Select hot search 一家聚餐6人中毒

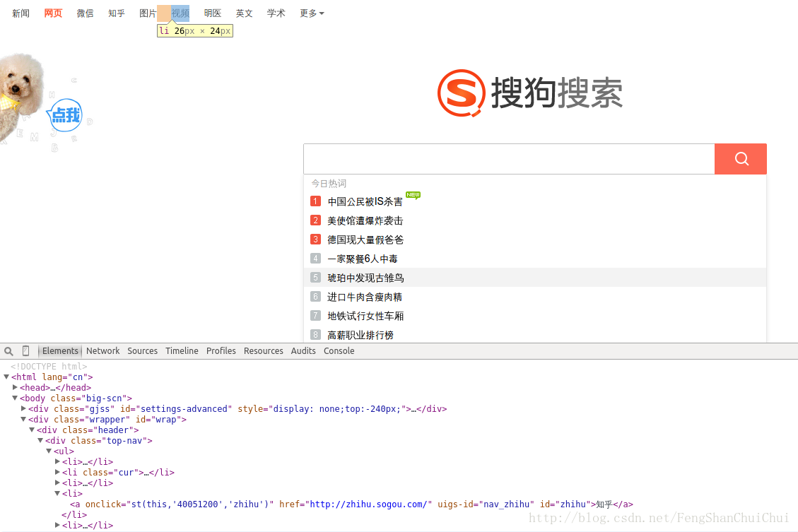(x=363, y=259)
